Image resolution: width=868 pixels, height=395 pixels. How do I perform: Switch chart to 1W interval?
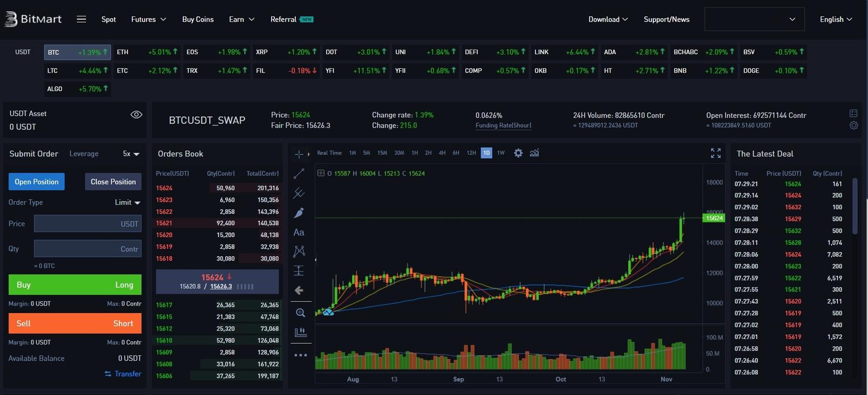point(501,153)
